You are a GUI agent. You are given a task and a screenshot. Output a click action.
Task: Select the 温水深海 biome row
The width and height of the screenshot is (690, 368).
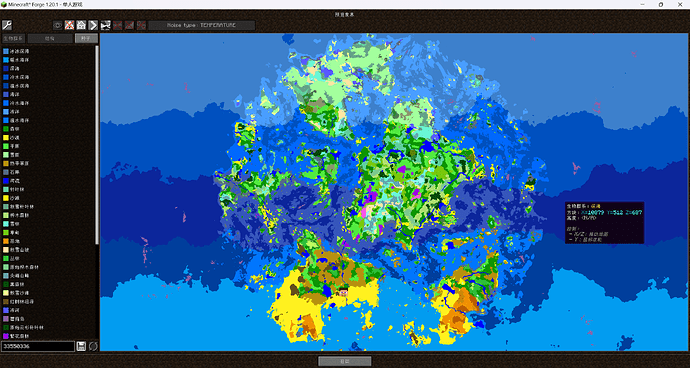coord(48,85)
